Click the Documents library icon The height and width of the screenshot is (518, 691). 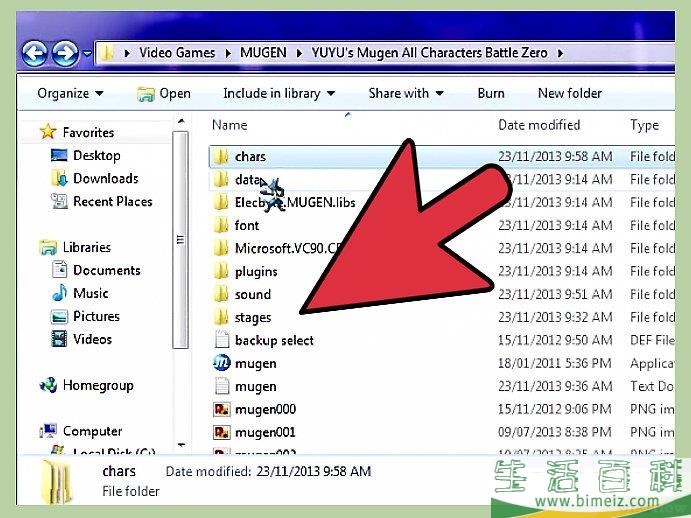point(59,269)
